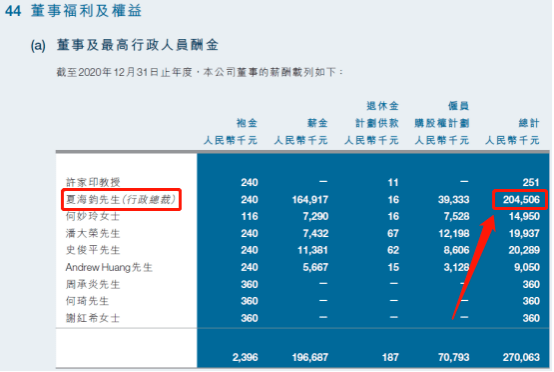This screenshot has width=554, height=372.
Task: Select the total figure 204,506
Action: (521, 200)
